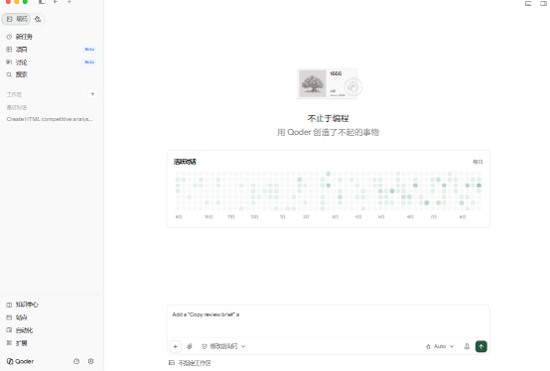550x371 pixels.
Task: Focus the prompt field containing 'Add a "Copy review brief"'
Action: pyautogui.click(x=328, y=321)
